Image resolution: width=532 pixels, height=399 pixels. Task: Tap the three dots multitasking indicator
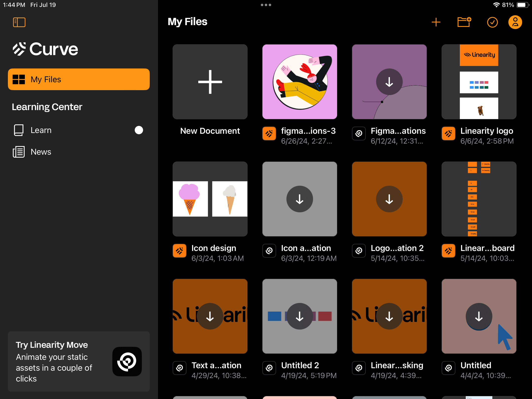(x=266, y=5)
